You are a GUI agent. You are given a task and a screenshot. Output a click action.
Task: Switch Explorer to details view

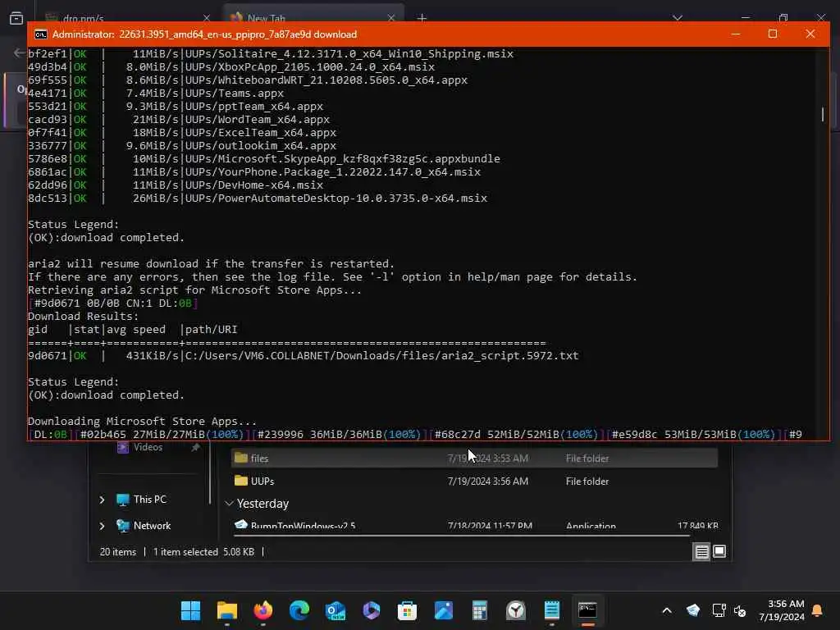pyautogui.click(x=702, y=551)
